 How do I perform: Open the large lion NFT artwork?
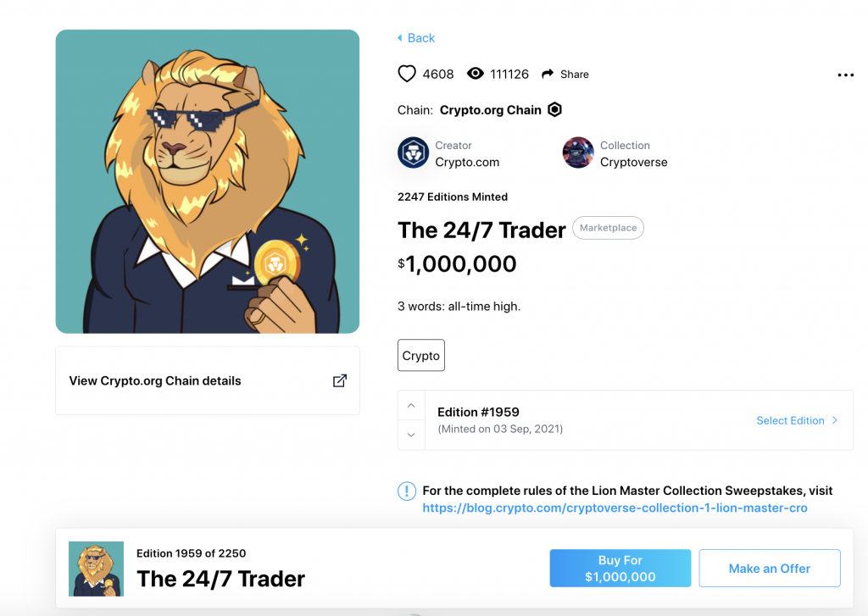pos(208,181)
